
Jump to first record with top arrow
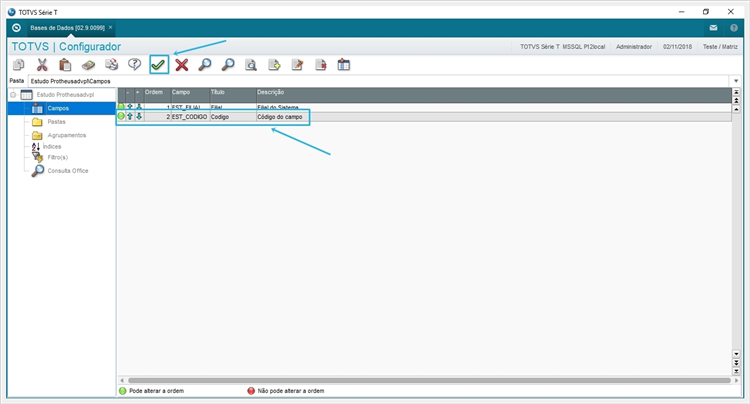pos(736,92)
